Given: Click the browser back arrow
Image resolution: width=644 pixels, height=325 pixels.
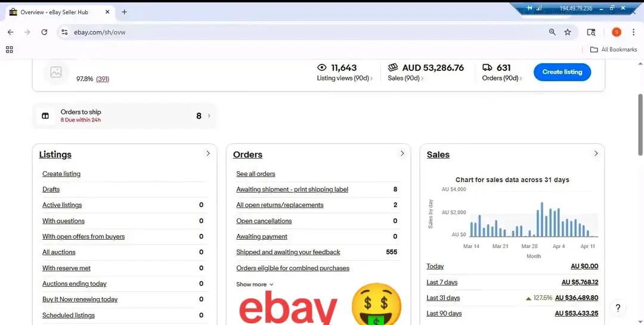Looking at the screenshot, I should tap(11, 32).
